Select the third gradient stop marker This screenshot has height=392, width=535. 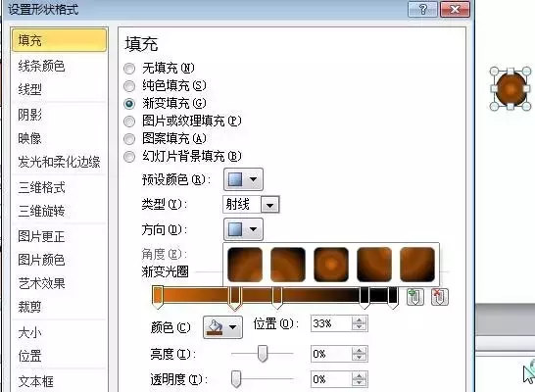[x=277, y=298]
